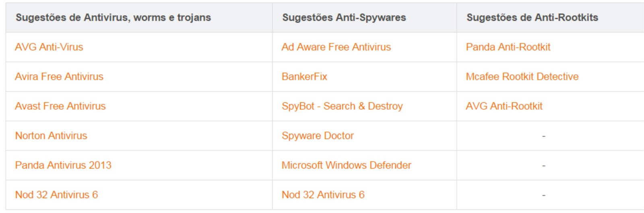
Task: Click the Mcafee Rootkit Detective link
Action: 522,77
